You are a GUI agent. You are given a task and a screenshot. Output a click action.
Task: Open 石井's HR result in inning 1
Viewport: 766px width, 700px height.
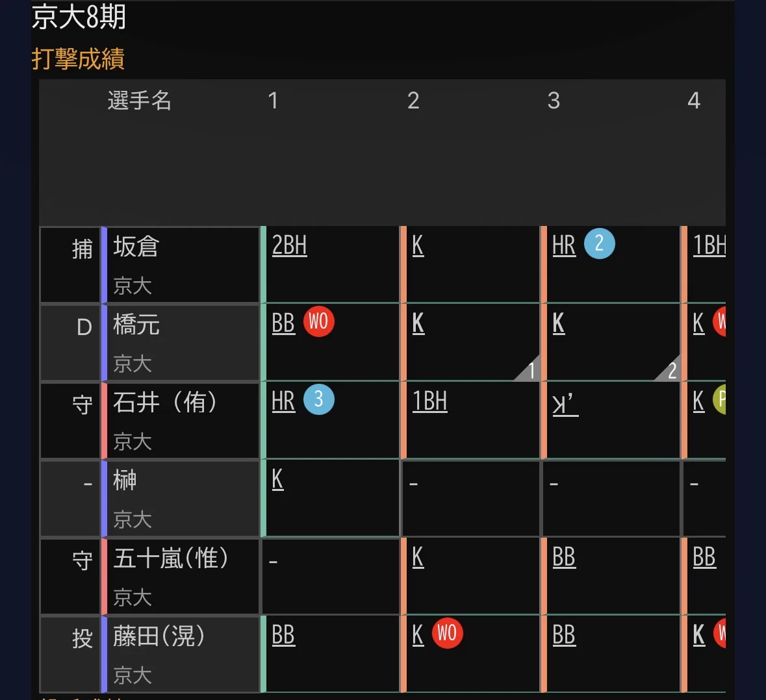(283, 401)
